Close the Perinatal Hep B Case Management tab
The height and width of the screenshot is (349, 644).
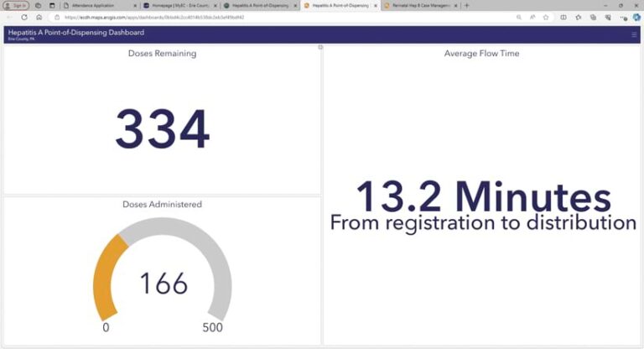point(455,6)
